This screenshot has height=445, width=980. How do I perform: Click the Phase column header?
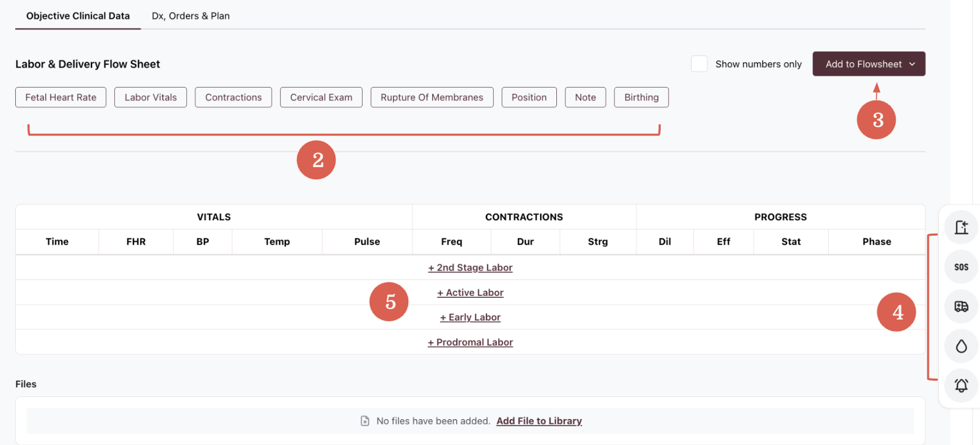(x=877, y=241)
